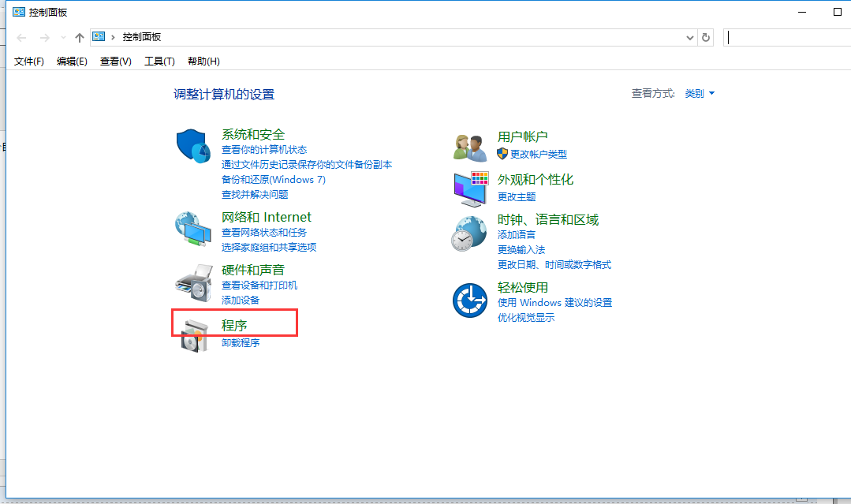This screenshot has height=504, width=851.
Task: Open the 工具(T) menu
Action: coord(159,62)
